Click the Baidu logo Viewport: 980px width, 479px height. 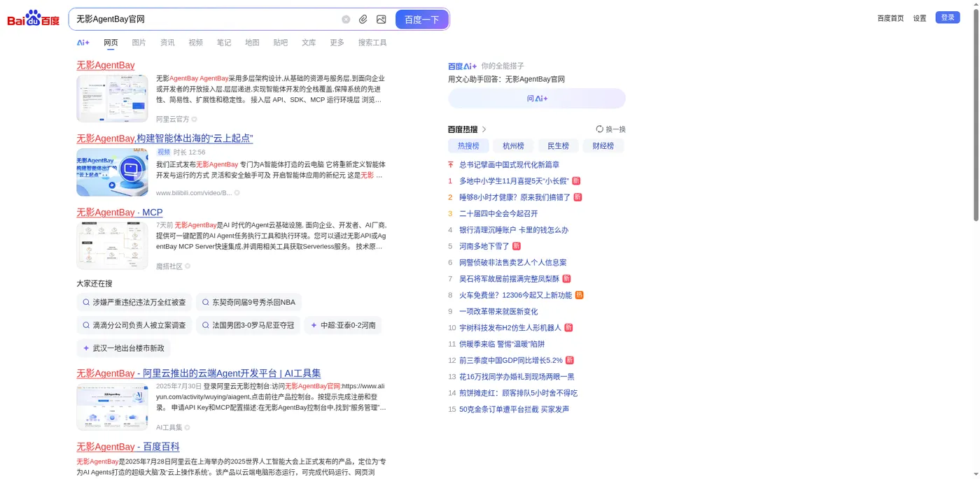tap(34, 18)
